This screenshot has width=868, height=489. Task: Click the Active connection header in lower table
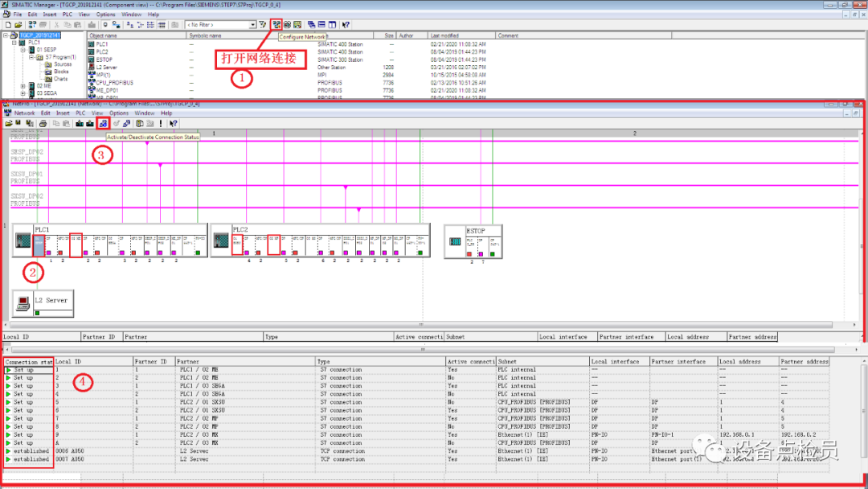click(x=470, y=362)
